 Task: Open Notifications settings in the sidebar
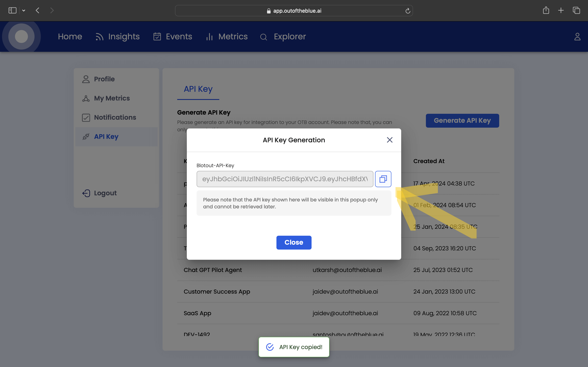tap(115, 117)
